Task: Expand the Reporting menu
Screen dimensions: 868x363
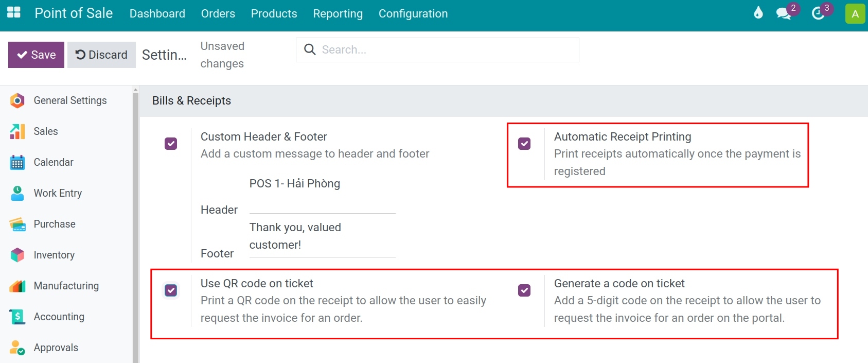Action: point(338,14)
